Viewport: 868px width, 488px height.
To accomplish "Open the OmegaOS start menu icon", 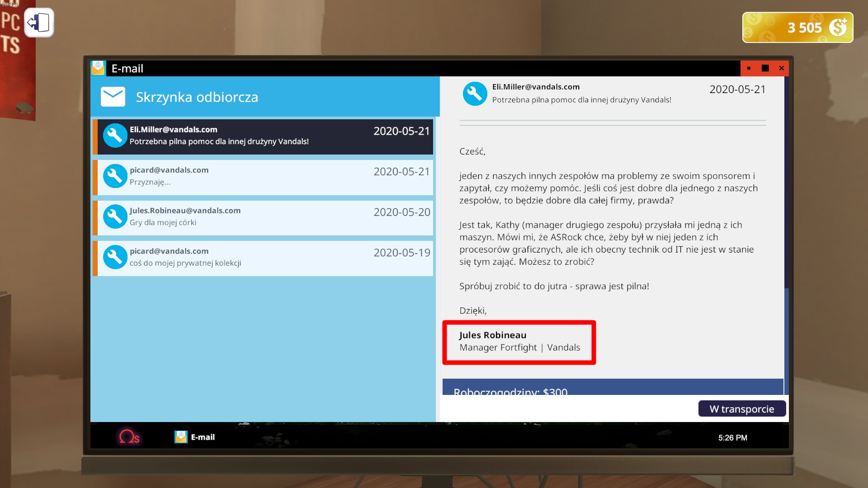I will [129, 437].
